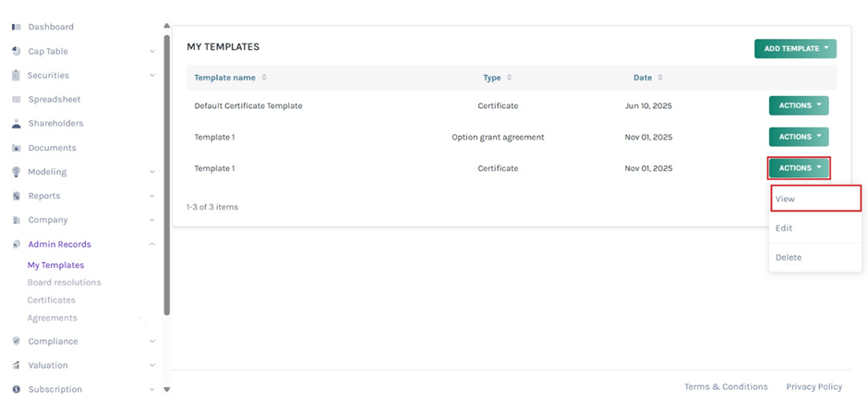Collapse the Admin Records section
The image size is (868, 401).
(152, 244)
